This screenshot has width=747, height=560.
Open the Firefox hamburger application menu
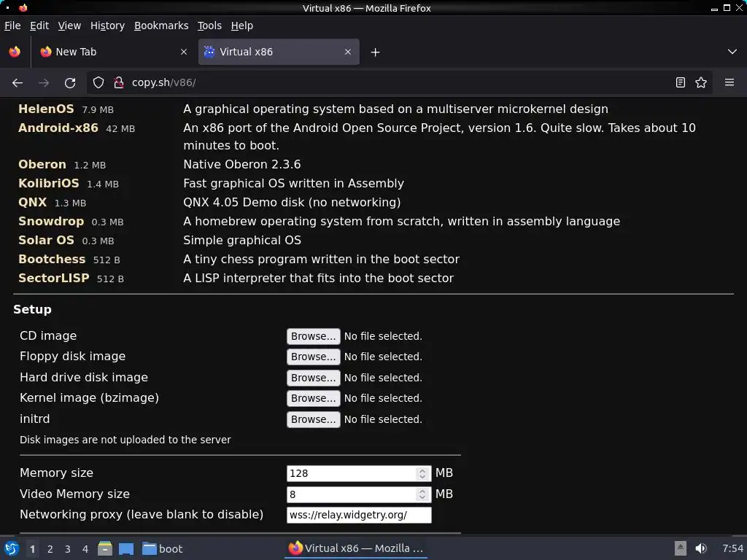(x=729, y=82)
